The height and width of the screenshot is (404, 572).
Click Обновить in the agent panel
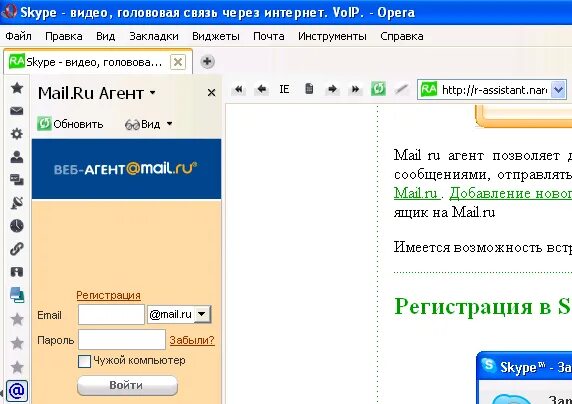coord(70,124)
